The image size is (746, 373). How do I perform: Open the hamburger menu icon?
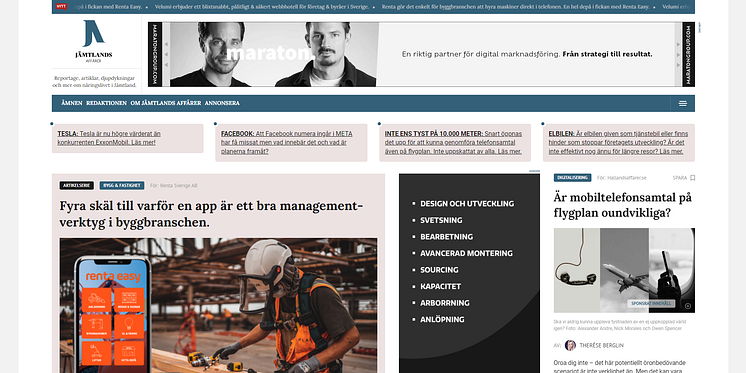683,103
